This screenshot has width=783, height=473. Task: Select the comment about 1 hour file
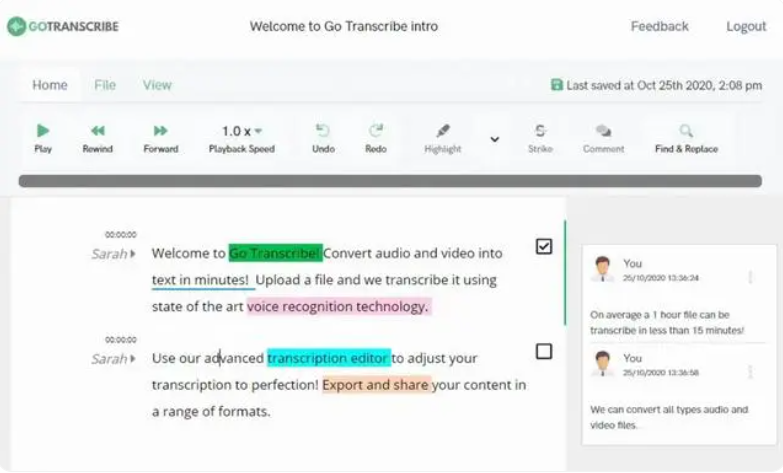[667, 322]
